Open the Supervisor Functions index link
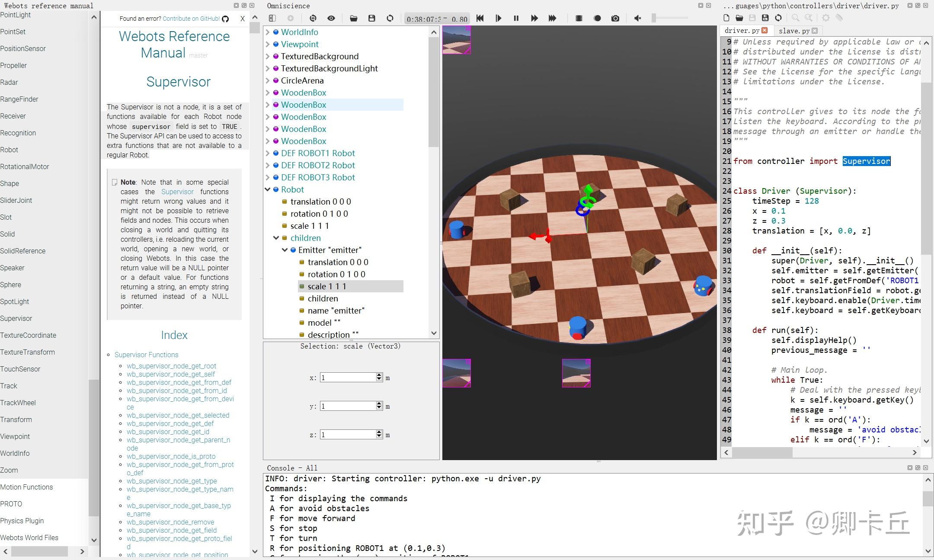 point(146,355)
